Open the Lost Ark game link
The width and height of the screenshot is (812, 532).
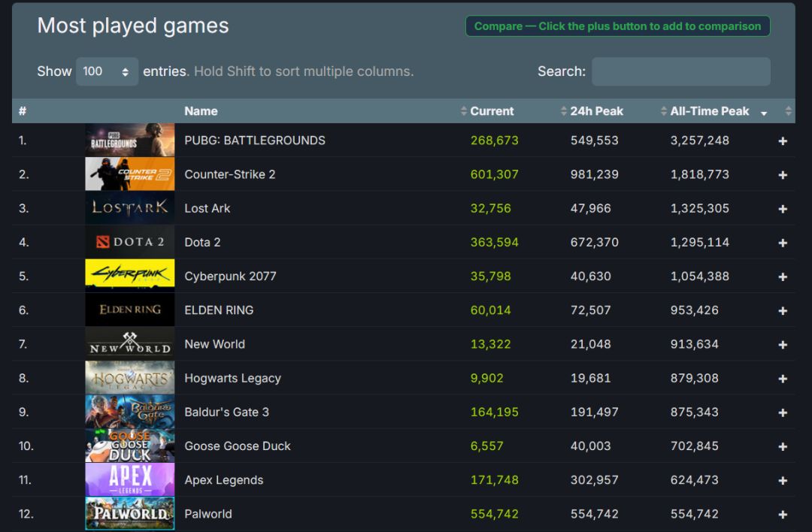click(208, 208)
